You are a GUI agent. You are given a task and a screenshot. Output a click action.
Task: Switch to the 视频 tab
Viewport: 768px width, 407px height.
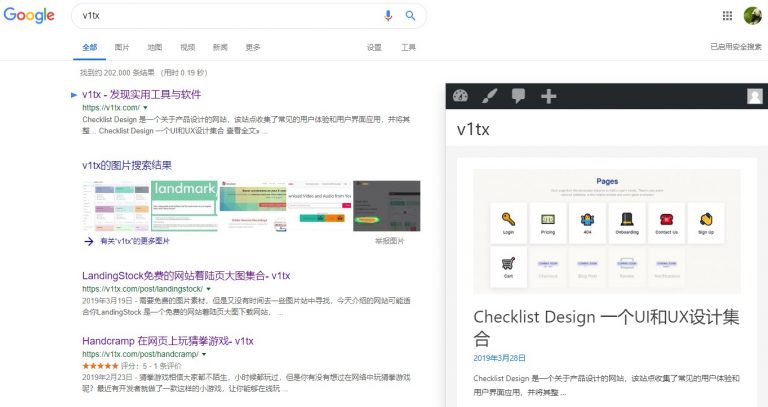tap(188, 48)
